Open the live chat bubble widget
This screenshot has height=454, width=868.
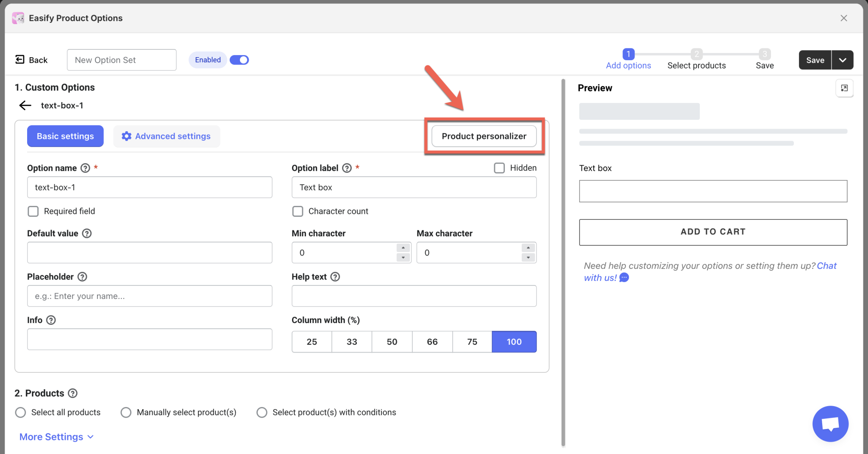click(830, 424)
